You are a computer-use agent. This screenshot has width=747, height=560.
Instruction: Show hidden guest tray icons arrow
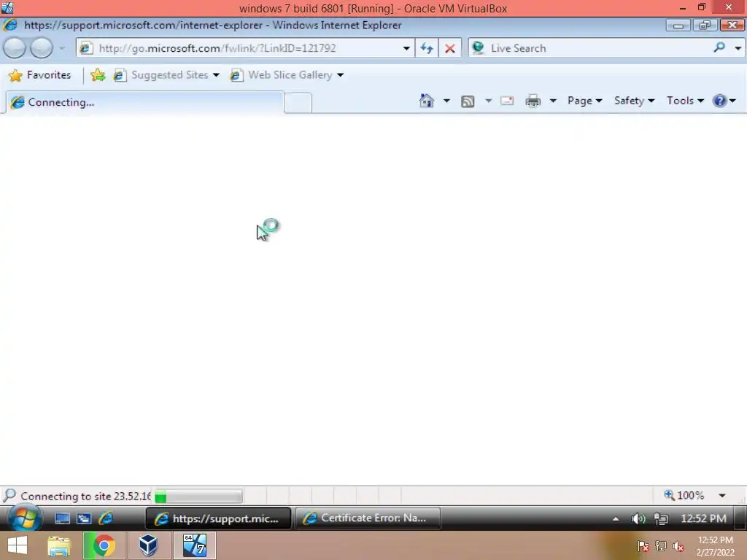pos(616,519)
